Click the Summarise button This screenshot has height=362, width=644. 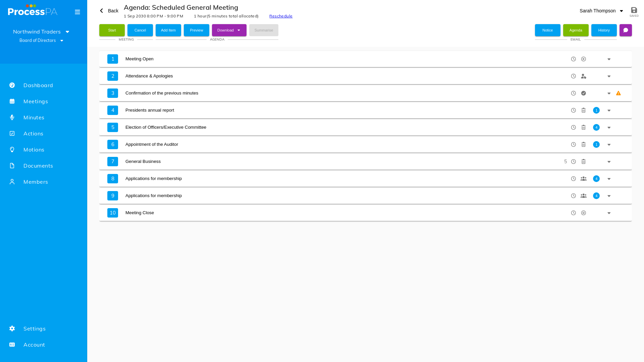click(x=264, y=30)
